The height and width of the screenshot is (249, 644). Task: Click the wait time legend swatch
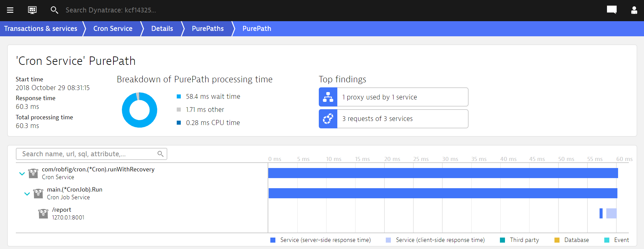(x=179, y=96)
